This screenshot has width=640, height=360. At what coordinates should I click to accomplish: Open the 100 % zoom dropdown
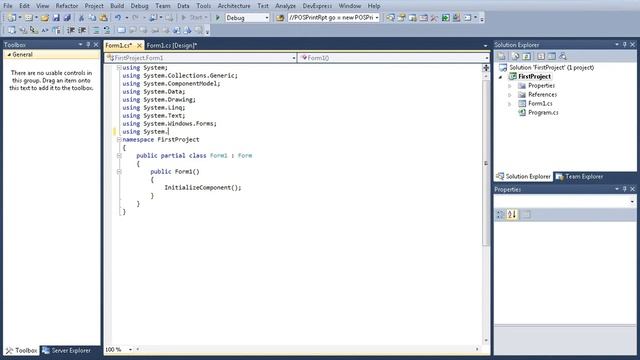(x=130, y=349)
